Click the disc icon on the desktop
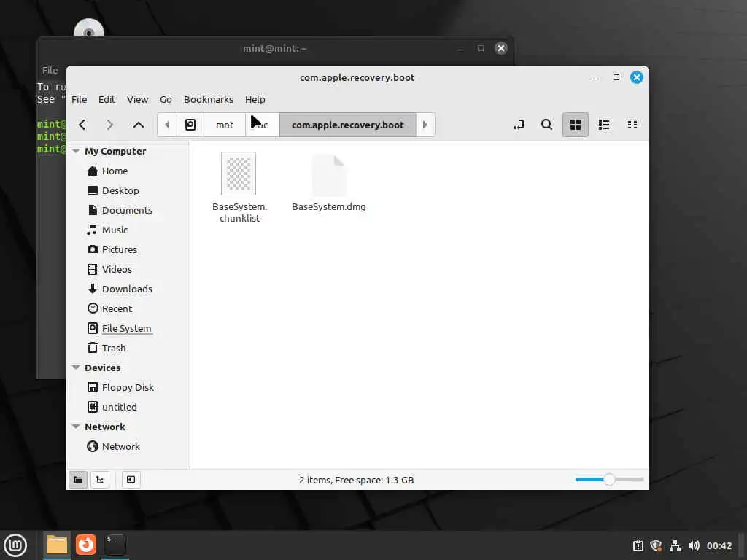The image size is (747, 560). point(88,28)
